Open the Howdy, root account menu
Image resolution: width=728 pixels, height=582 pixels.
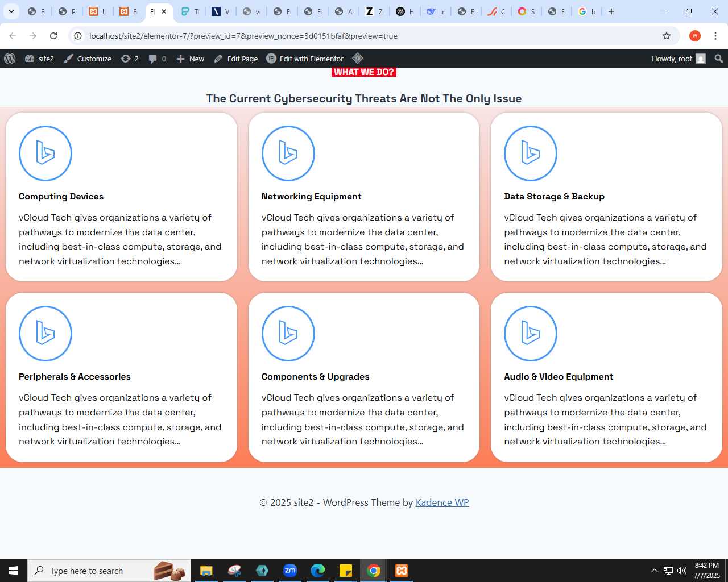679,59
